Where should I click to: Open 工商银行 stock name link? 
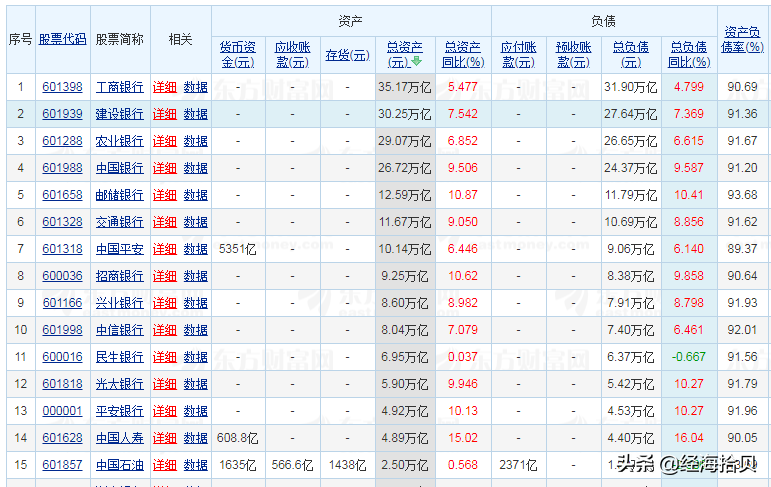pyautogui.click(x=119, y=87)
